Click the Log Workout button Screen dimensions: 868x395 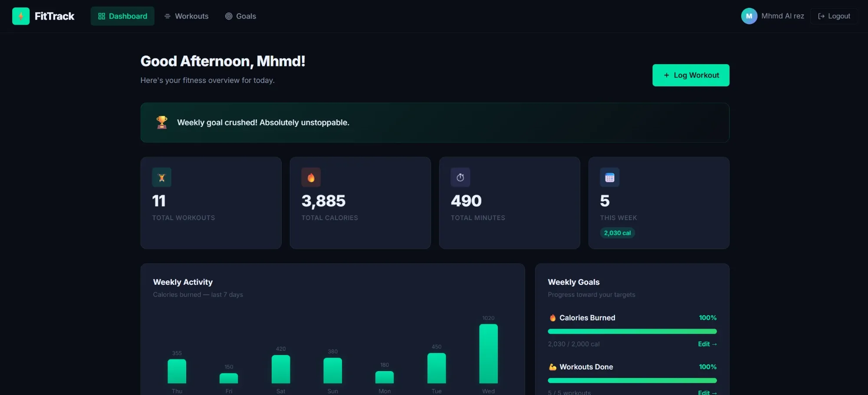(x=691, y=75)
